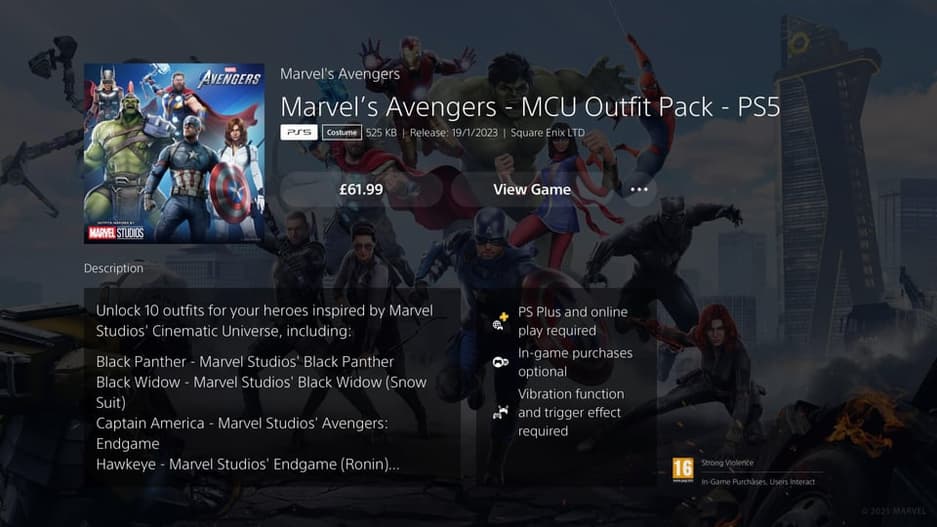Click the Description section heading
937x527 pixels.
(114, 268)
